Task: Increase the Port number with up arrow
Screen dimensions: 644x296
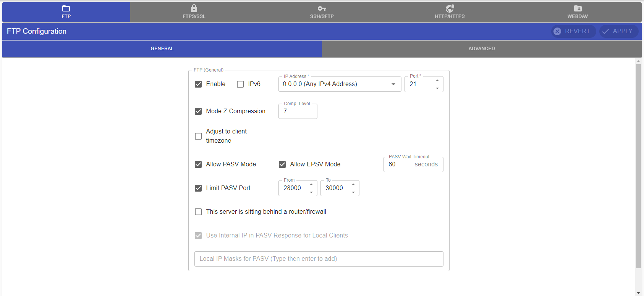Action: point(437,80)
